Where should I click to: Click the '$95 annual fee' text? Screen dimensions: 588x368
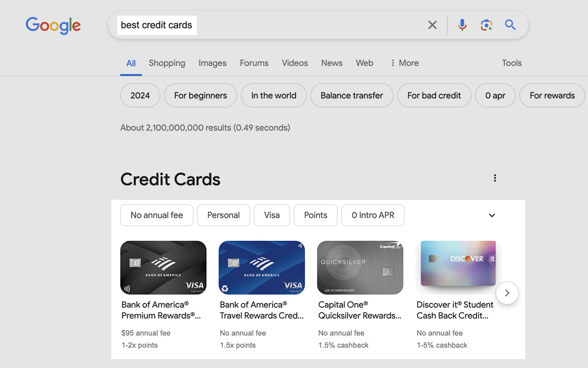pyautogui.click(x=146, y=333)
